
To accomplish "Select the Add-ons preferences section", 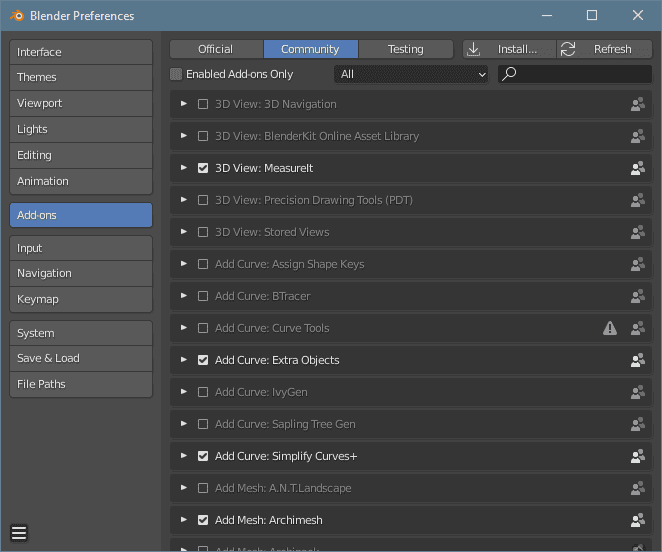I will 81,215.
